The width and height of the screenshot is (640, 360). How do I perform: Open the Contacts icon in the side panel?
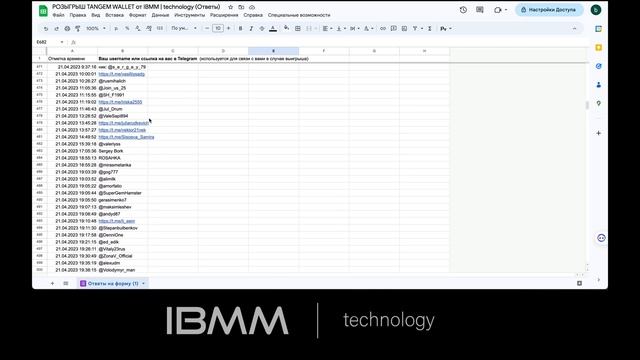(x=599, y=85)
